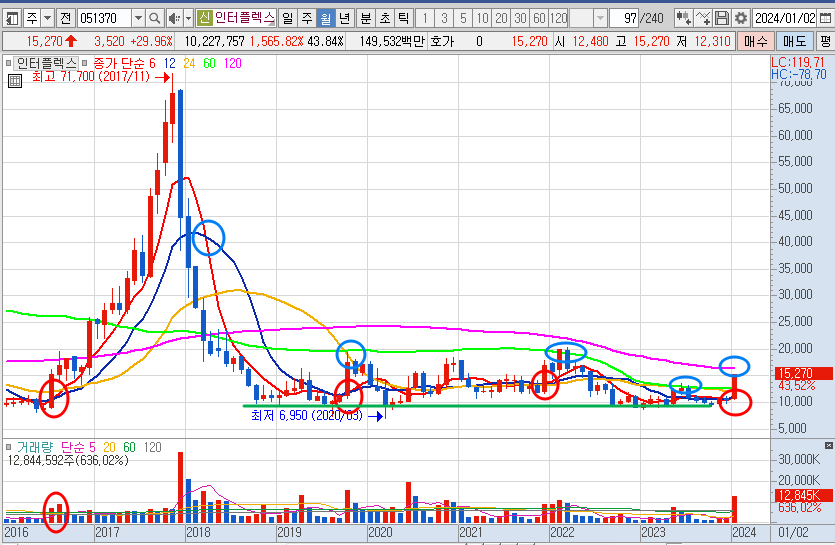Click the 97 candle count field
The height and width of the screenshot is (545, 835).
point(624,19)
